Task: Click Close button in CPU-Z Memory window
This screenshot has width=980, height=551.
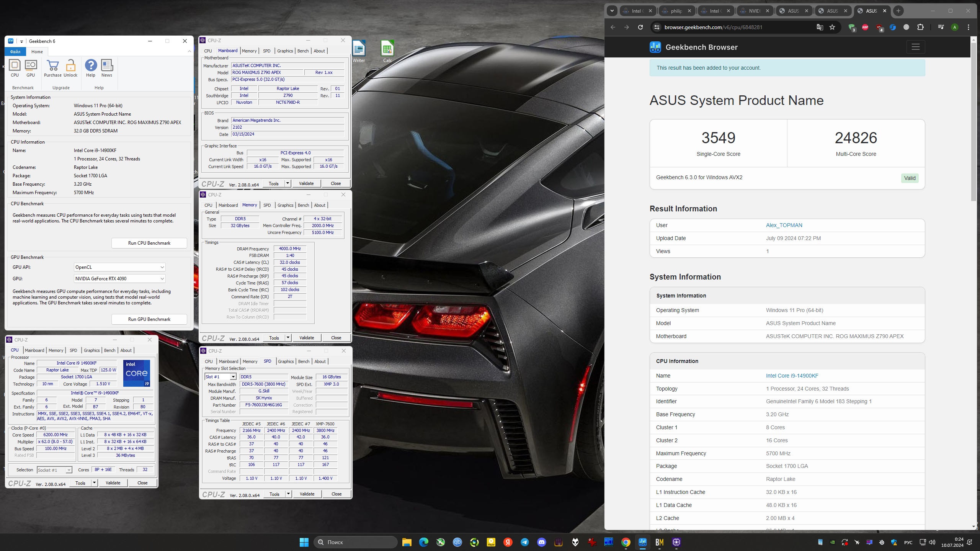Action: pyautogui.click(x=336, y=338)
